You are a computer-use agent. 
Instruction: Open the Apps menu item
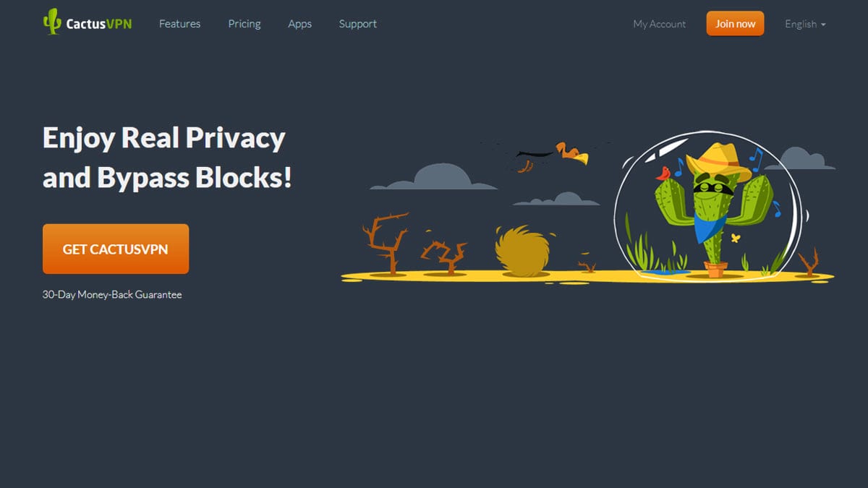pos(299,24)
